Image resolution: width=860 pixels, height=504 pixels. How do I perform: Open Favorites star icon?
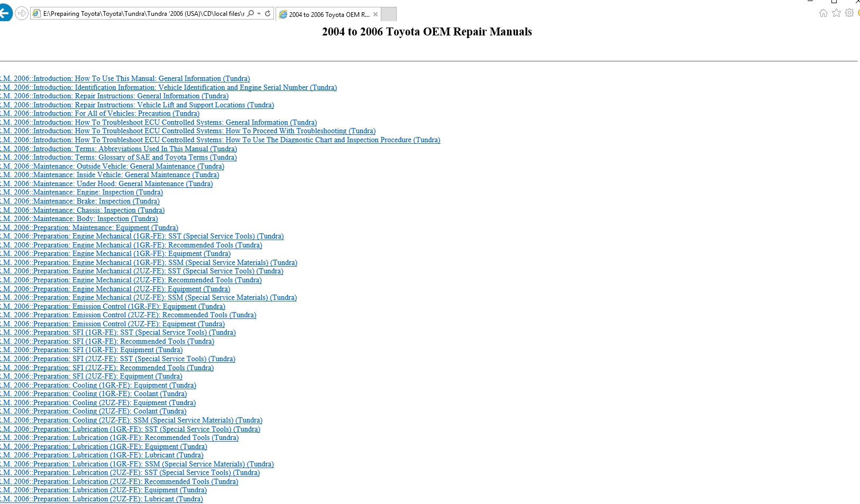(x=836, y=13)
